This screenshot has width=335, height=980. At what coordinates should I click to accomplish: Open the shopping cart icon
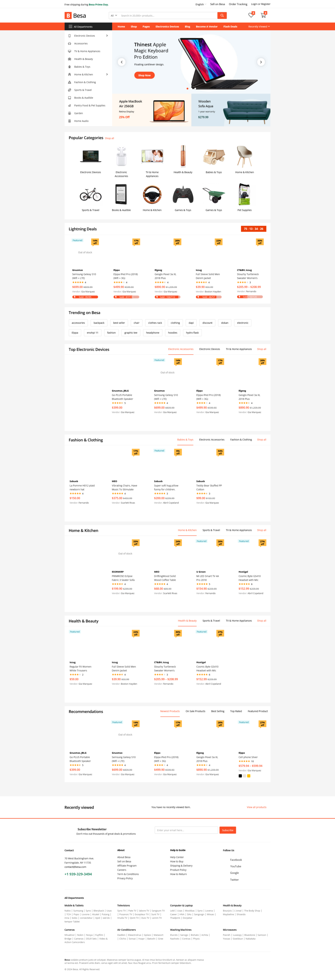click(x=263, y=15)
